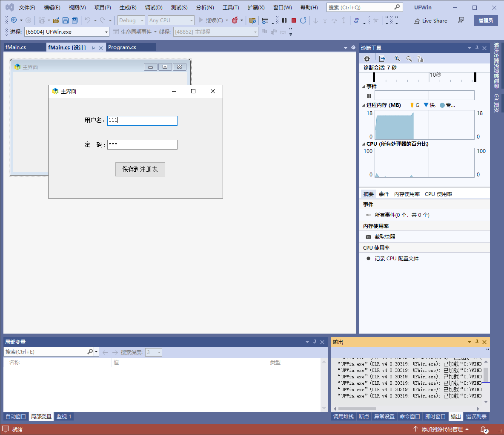
Task: Click the 用户名 text field
Action: [x=142, y=121]
